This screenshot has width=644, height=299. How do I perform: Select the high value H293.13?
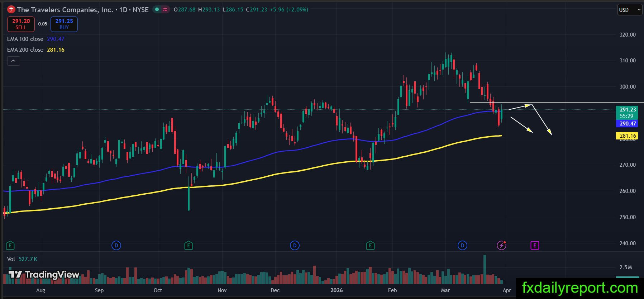(x=209, y=10)
